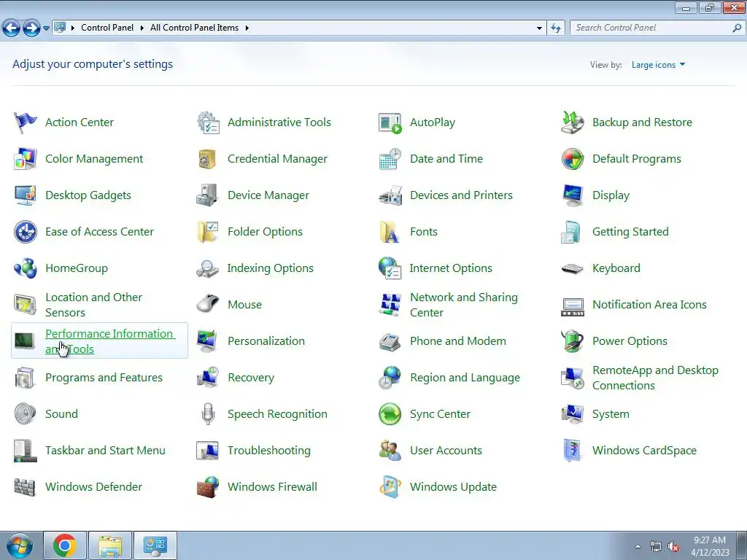This screenshot has width=747, height=560.
Task: Open the User Accounts icon
Action: [x=390, y=451]
